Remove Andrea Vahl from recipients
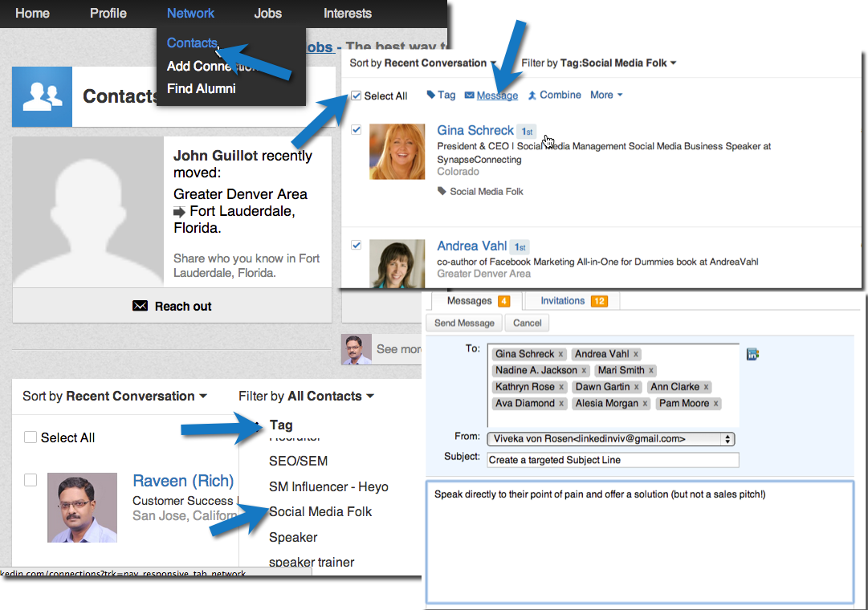The height and width of the screenshot is (610, 868). 635,354
